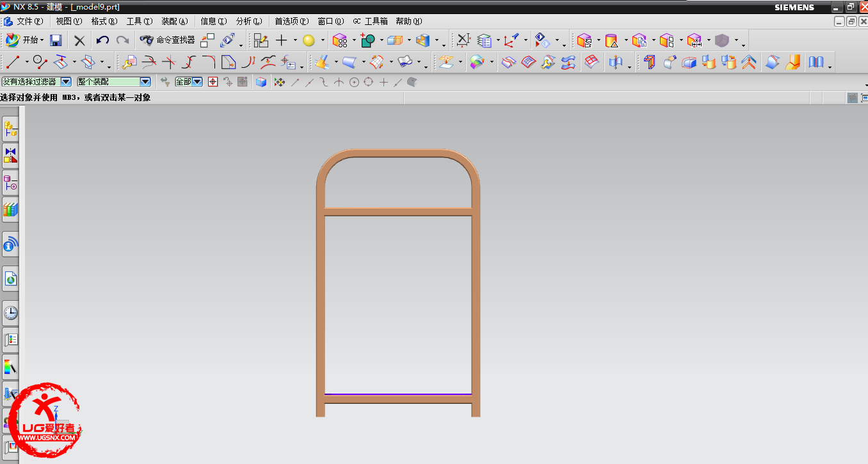This screenshot has width=868, height=464.
Task: Open the Part Navigator sidebar tab
Action: pyautogui.click(x=10, y=184)
